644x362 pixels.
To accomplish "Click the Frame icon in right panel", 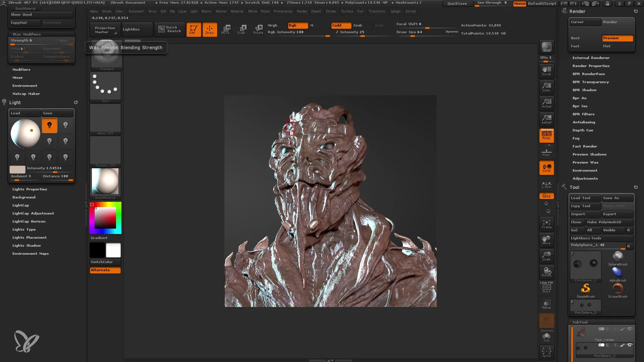I will coord(546,224).
